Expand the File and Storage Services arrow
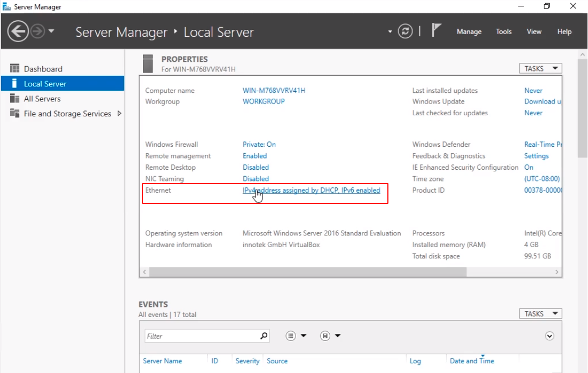Image resolution: width=588 pixels, height=373 pixels. click(119, 113)
